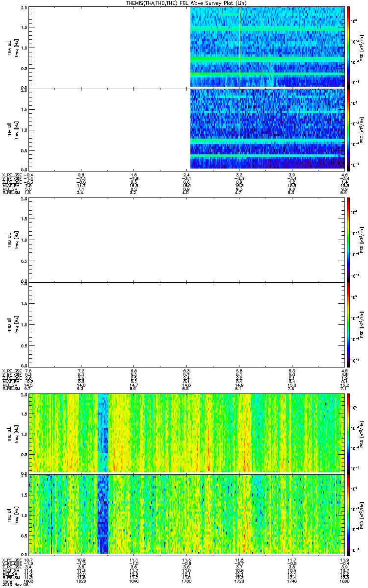Click the 1620 time tick label
The width and height of the screenshot is (368, 588).
[81, 581]
